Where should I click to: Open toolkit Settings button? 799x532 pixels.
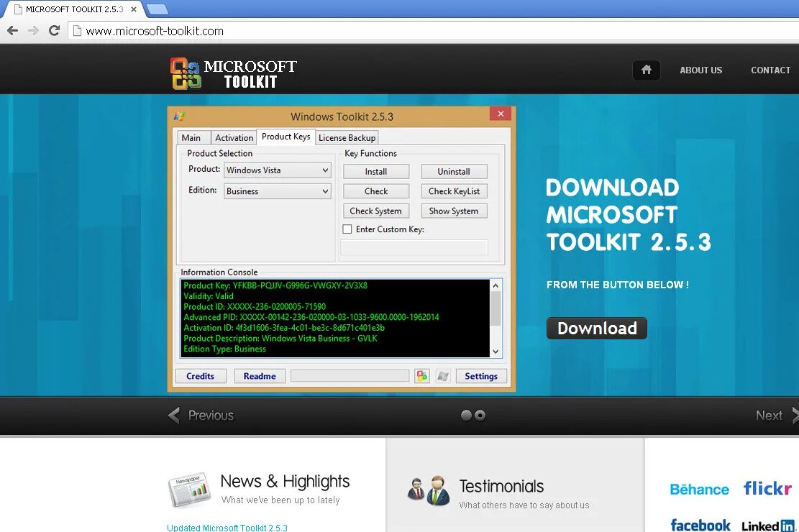[x=481, y=376]
